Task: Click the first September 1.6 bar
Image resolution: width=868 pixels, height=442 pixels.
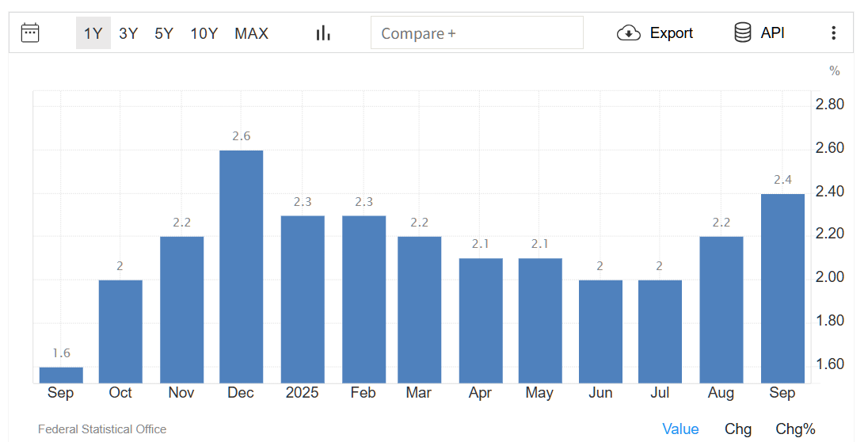Action: coord(61,375)
